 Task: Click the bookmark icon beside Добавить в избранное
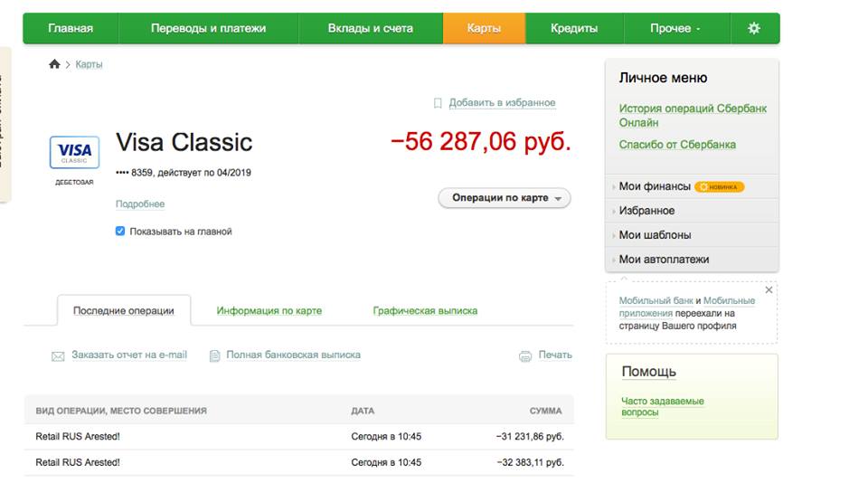pos(438,103)
